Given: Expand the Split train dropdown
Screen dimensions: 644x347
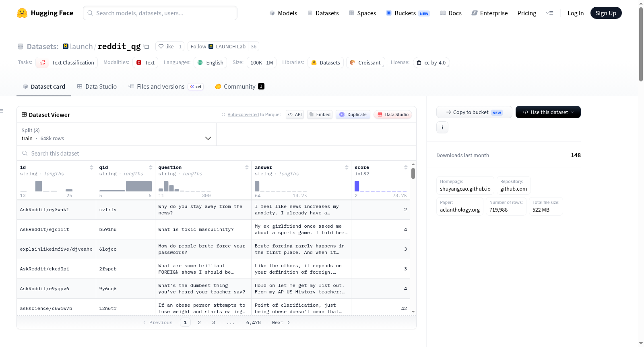Looking at the screenshot, I should [116, 134].
